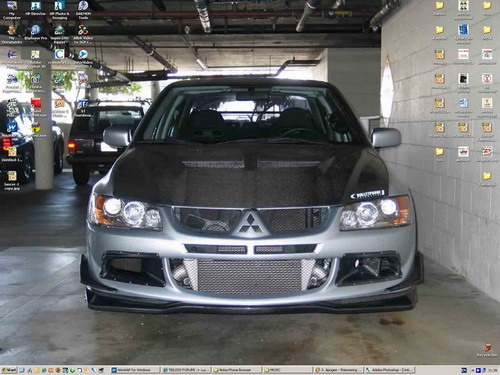Open the My Computer desktop icon
The width and height of the screenshot is (500, 375).
[12, 9]
